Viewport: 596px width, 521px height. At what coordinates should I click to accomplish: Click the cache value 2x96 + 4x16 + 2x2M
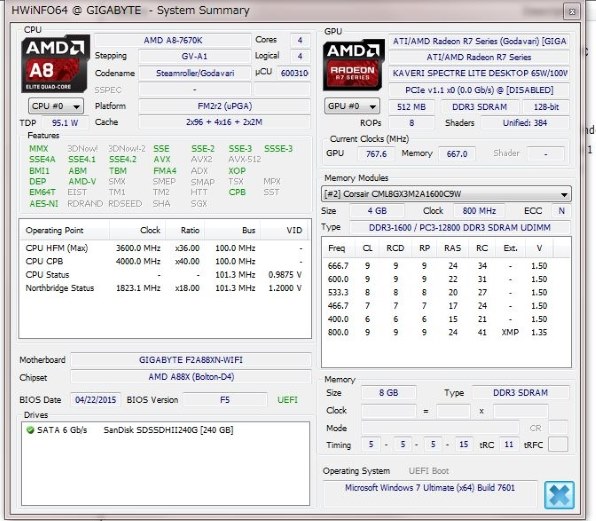224,122
